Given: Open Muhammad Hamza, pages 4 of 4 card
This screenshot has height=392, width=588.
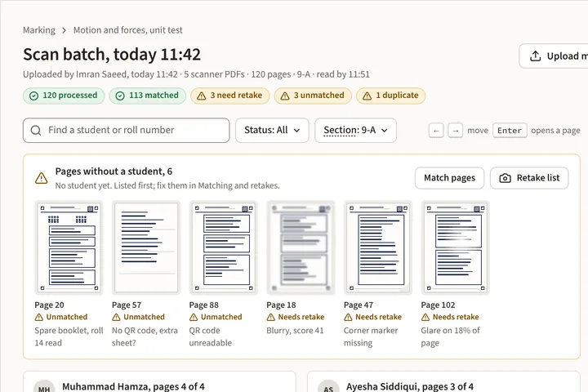Looking at the screenshot, I should (159, 382).
